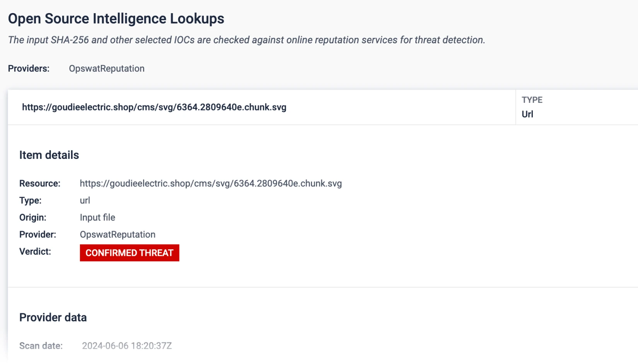
Task: Click the Resource label
Action: (x=40, y=184)
